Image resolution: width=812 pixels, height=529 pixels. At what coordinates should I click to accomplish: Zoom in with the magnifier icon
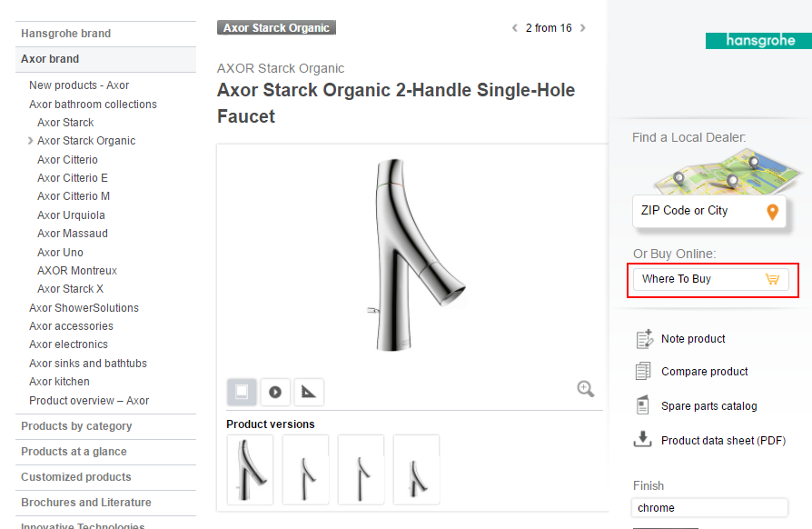586,389
